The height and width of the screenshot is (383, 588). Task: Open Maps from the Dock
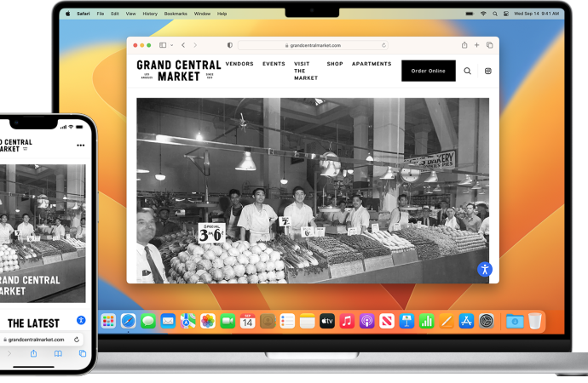pyautogui.click(x=187, y=321)
